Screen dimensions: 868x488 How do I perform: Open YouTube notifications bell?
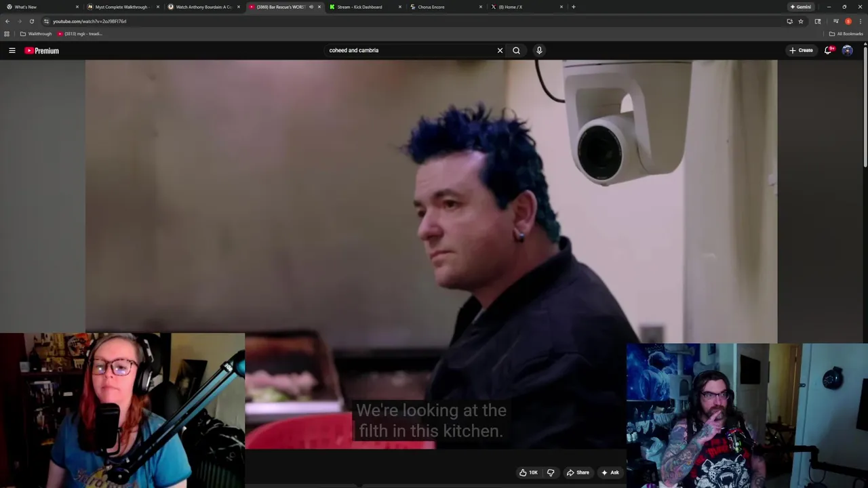tap(828, 50)
